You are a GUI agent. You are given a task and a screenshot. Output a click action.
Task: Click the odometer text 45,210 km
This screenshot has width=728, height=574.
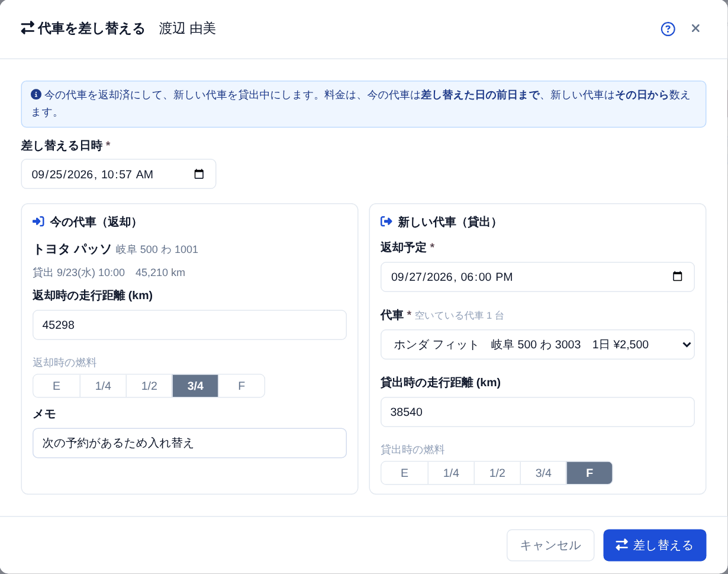[x=160, y=272]
